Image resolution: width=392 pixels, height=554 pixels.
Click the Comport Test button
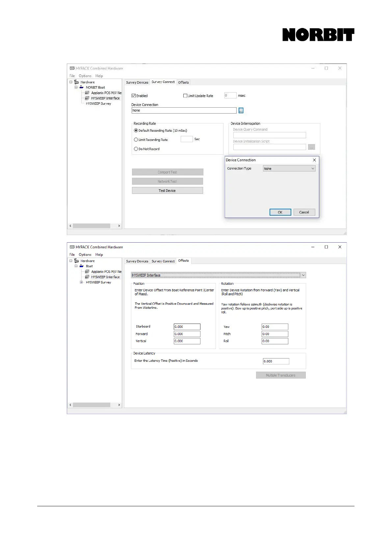168,172
